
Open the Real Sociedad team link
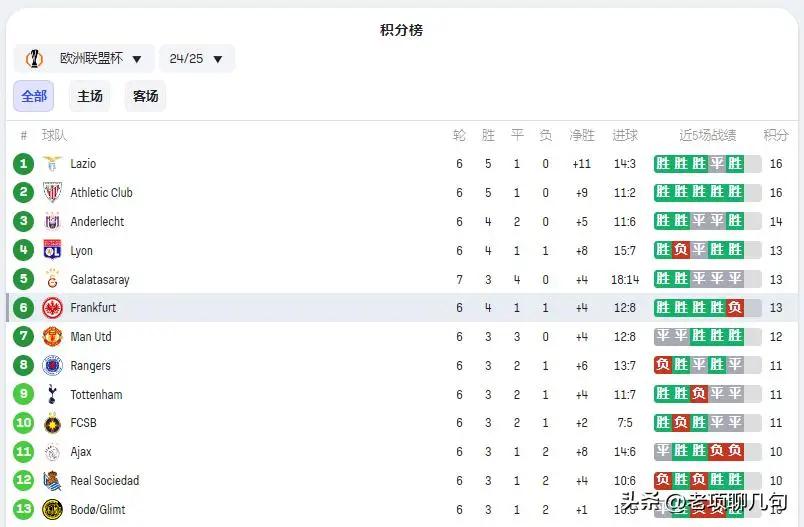104,481
